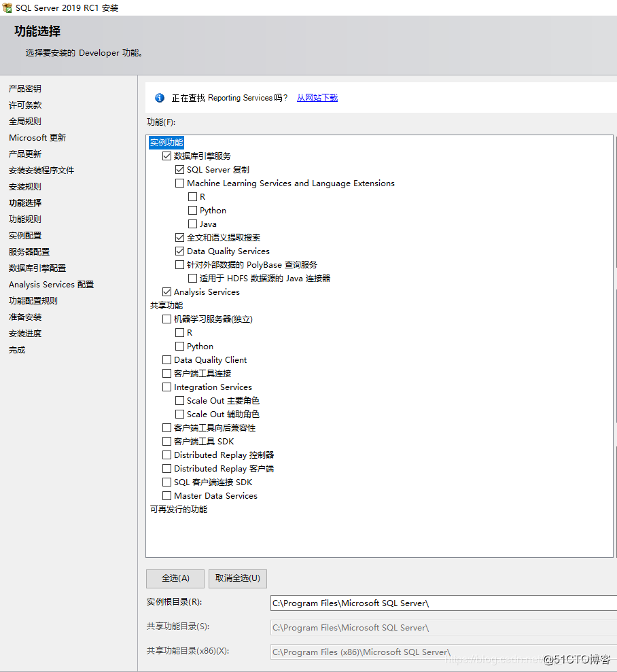Open the 服务器配置 step in sidebar
The image size is (617, 672).
pyautogui.click(x=29, y=252)
